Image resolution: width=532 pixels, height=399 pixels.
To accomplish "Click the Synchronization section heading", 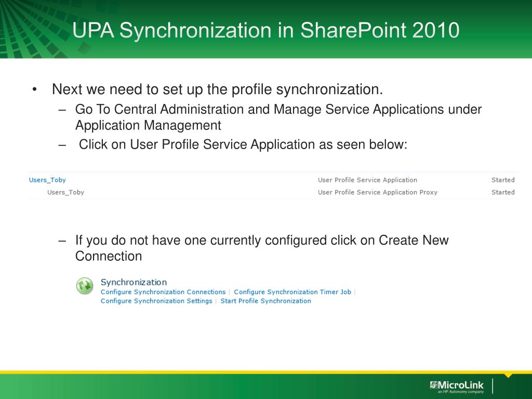I will [x=134, y=282].
